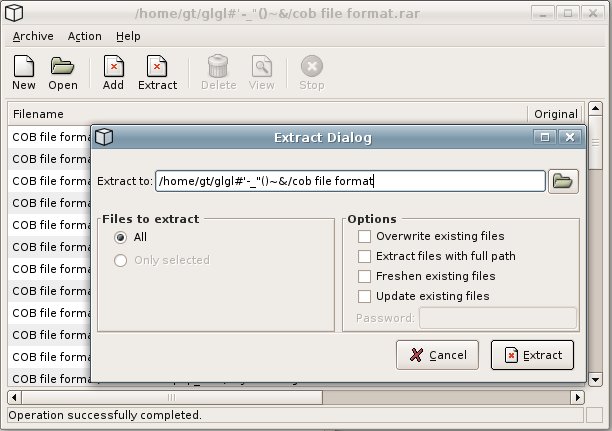612x431 pixels.
Task: Open the Action menu
Action: (x=84, y=36)
